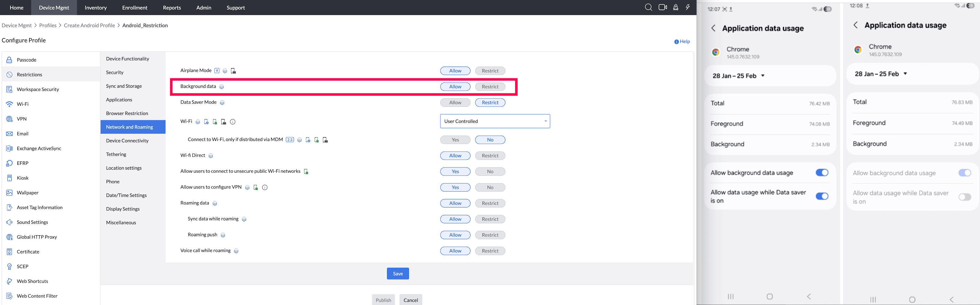Open date range dropdown on left phone

pyautogui.click(x=738, y=76)
